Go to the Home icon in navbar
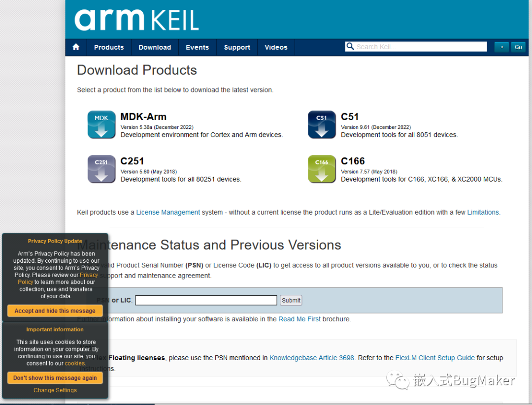The width and height of the screenshot is (532, 405). (76, 47)
